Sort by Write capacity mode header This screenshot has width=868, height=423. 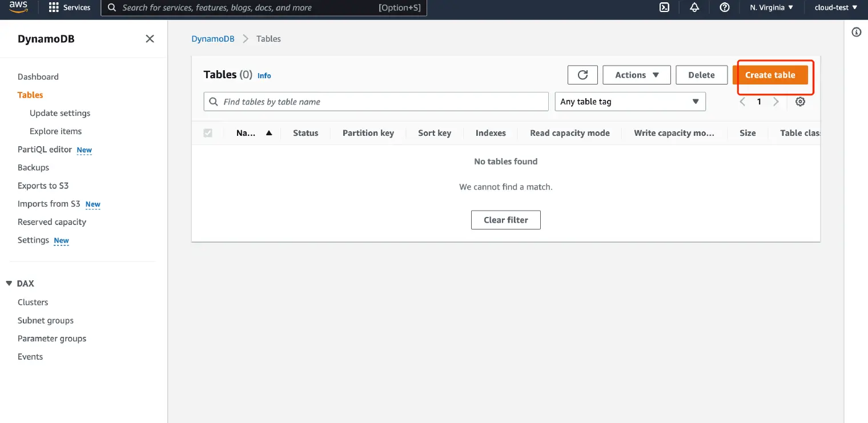tap(674, 133)
